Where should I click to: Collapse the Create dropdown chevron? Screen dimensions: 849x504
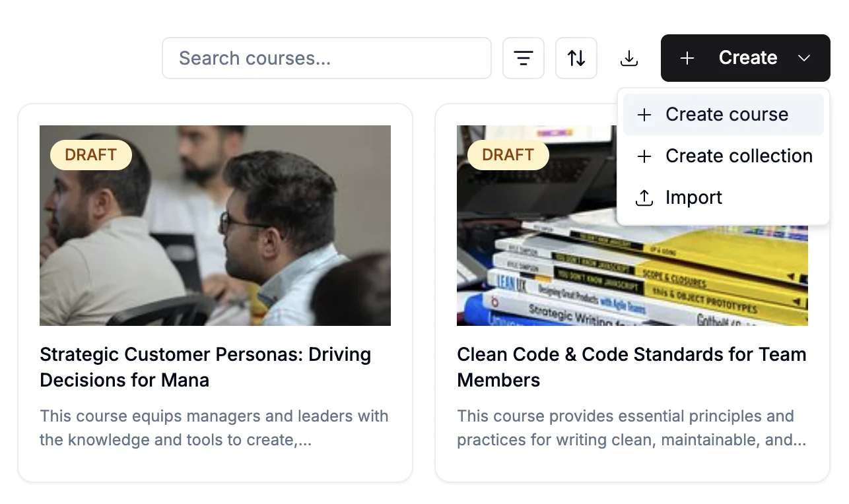point(804,58)
